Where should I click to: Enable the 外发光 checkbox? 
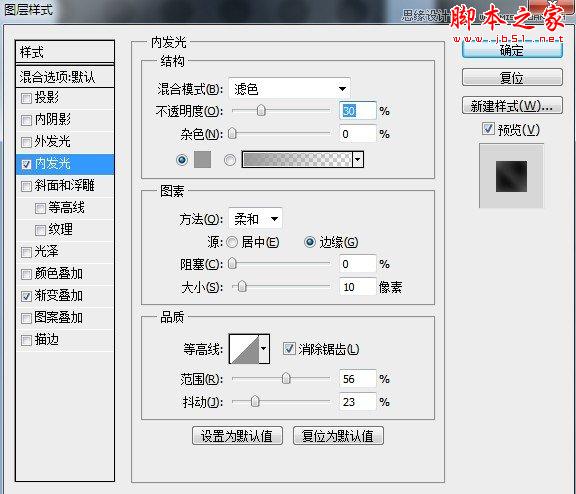26,142
